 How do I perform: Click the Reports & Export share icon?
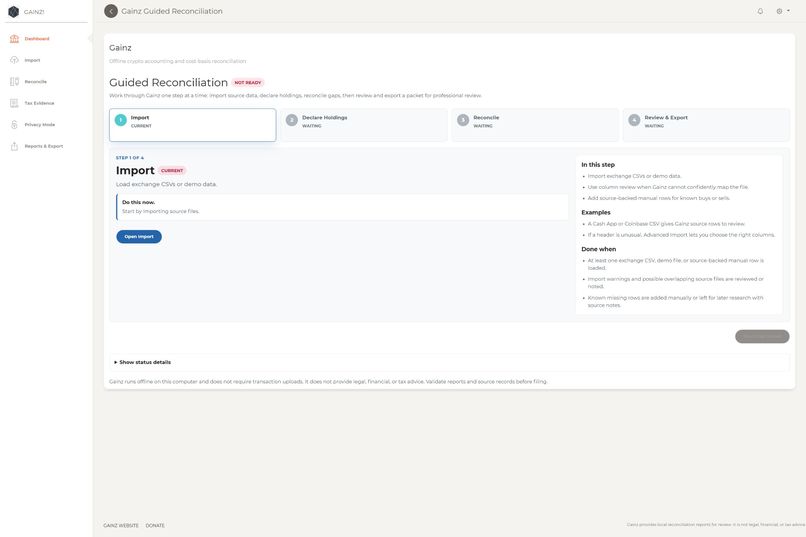pyautogui.click(x=14, y=146)
